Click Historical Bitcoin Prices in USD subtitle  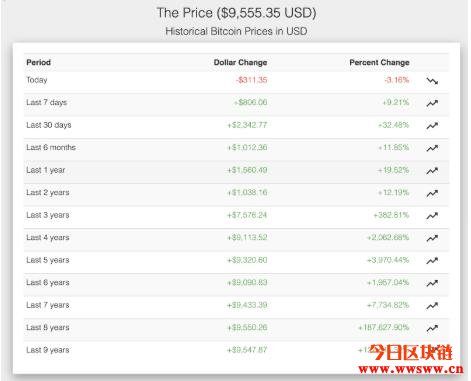pyautogui.click(x=236, y=31)
